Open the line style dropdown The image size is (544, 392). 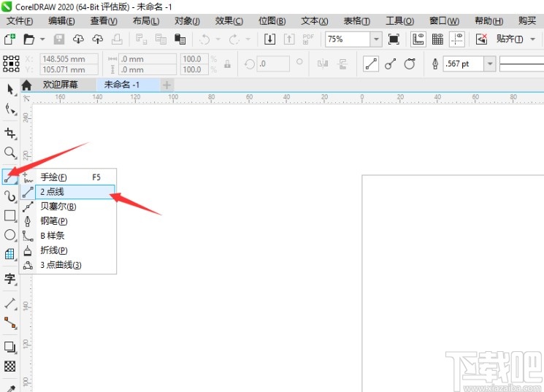(x=521, y=64)
